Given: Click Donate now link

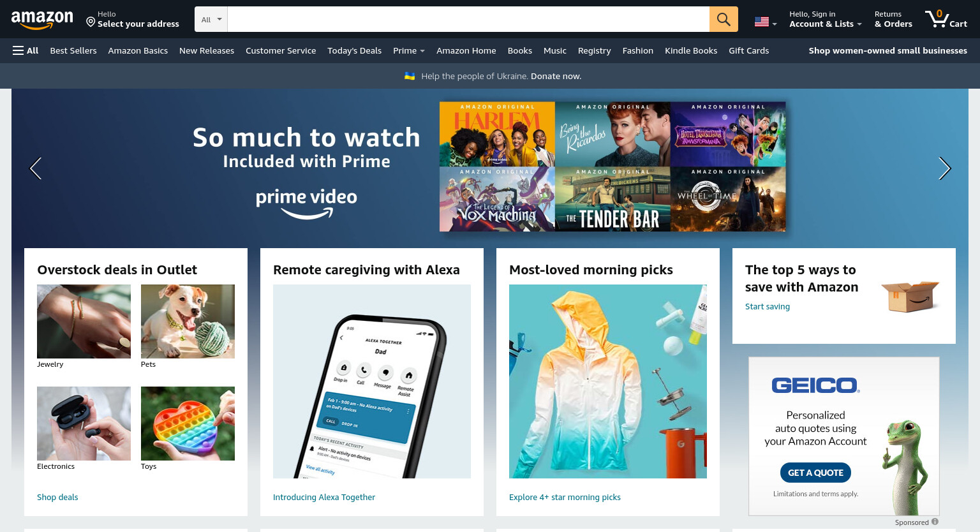Looking at the screenshot, I should 556,76.
